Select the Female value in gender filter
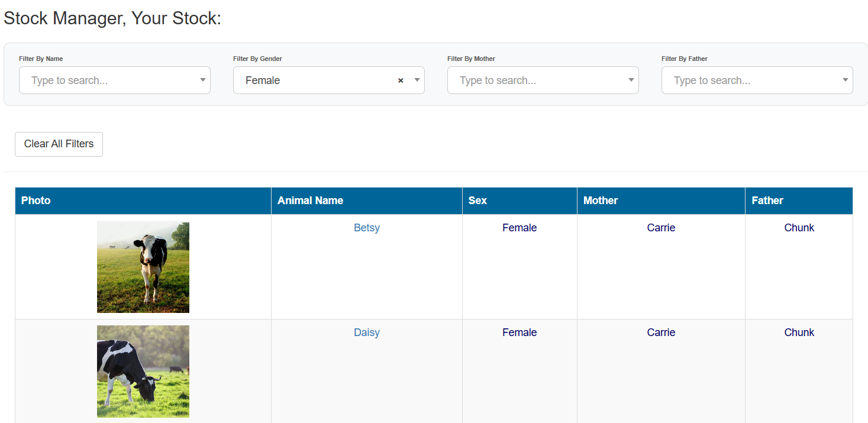This screenshot has height=423, width=868. [x=263, y=80]
